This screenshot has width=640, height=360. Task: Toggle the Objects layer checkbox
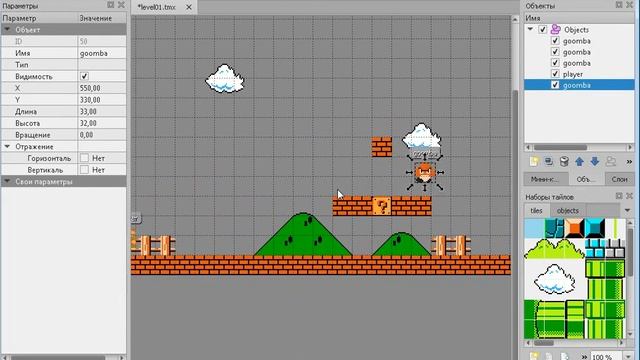(x=542, y=29)
